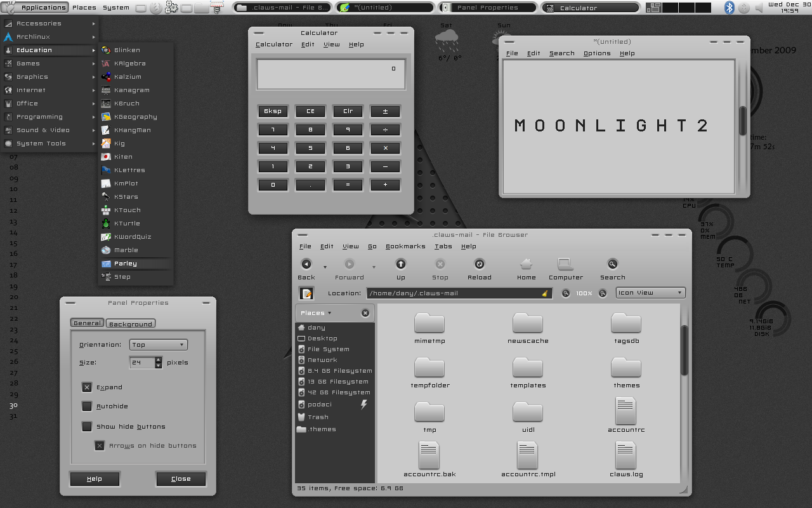Open Bookmarks menu in File Browser
This screenshot has height=508, width=812.
[x=405, y=246]
